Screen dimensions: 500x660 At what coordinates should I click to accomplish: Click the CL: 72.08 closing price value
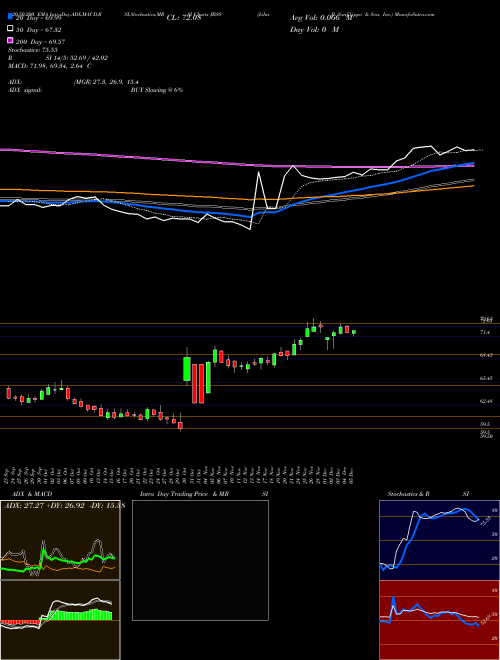tap(184, 18)
